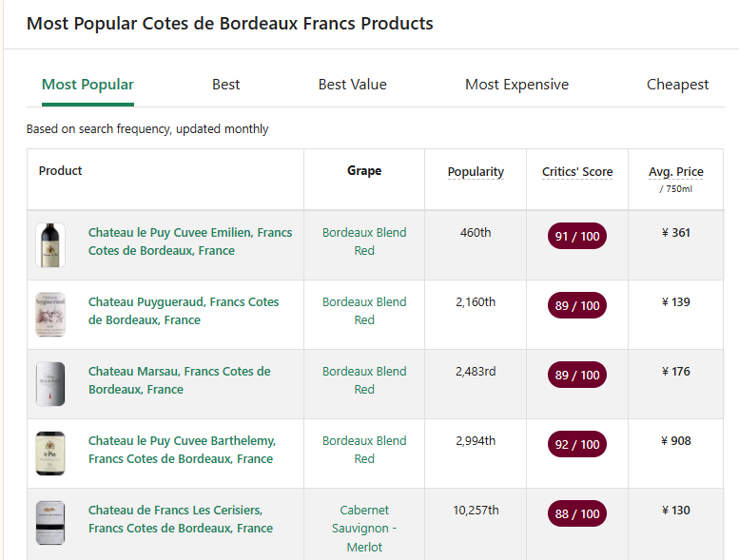The height and width of the screenshot is (560, 739).
Task: Open Chateau le Puy Cuvee Barthelemy link
Action: coord(182,450)
